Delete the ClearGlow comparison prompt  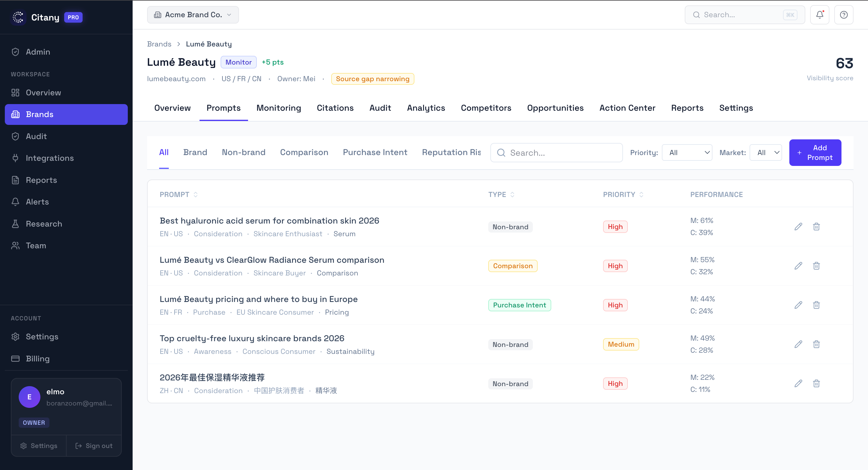(x=816, y=266)
